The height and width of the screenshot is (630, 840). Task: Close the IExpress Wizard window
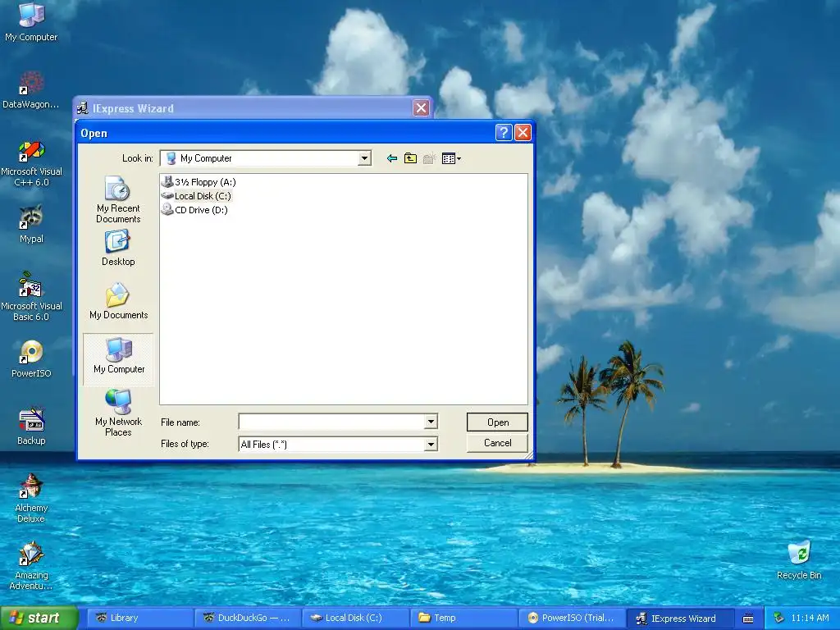[x=422, y=108]
